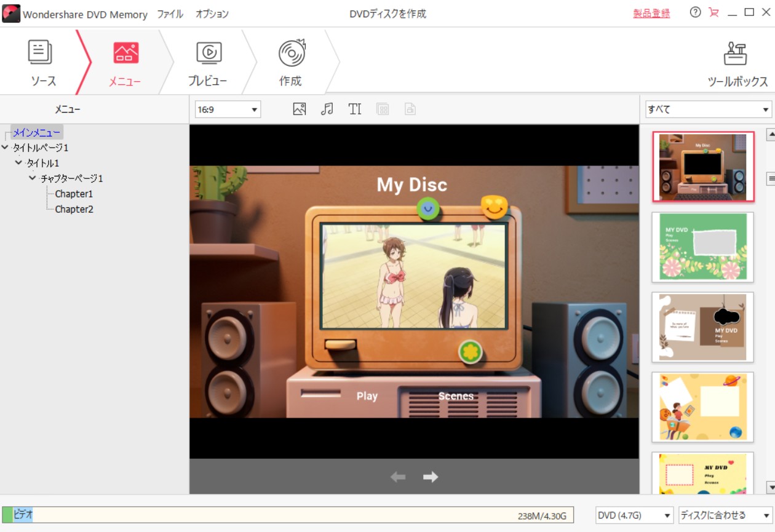Click the greyed page icon in the toolbar

point(410,109)
